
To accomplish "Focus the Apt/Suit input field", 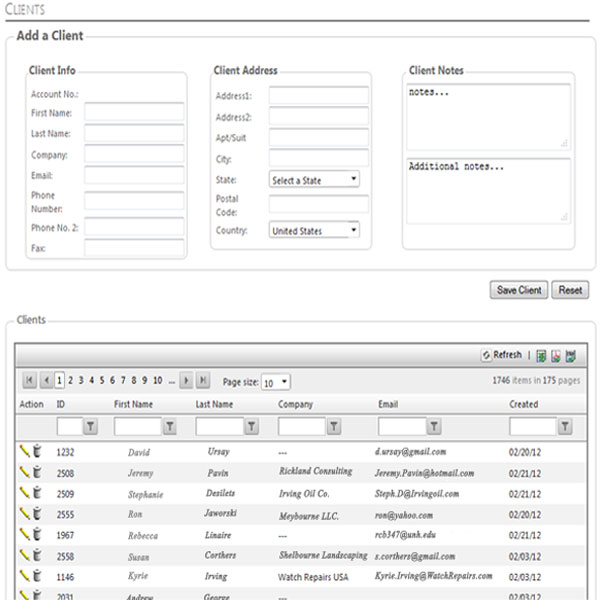I will pyautogui.click(x=319, y=137).
